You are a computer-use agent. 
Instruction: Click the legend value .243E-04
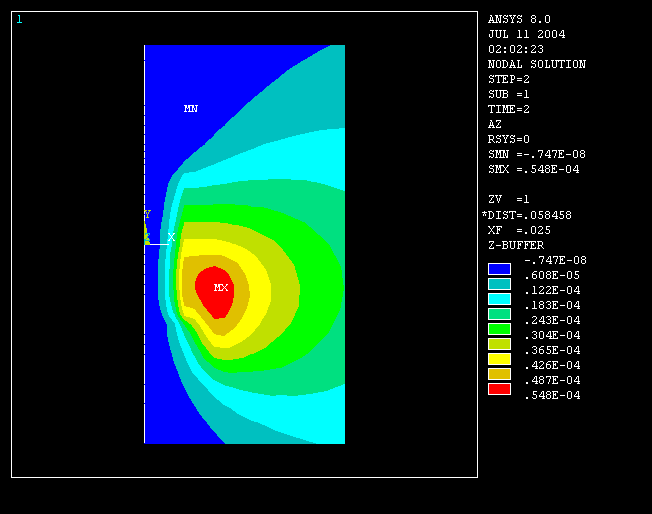point(552,320)
